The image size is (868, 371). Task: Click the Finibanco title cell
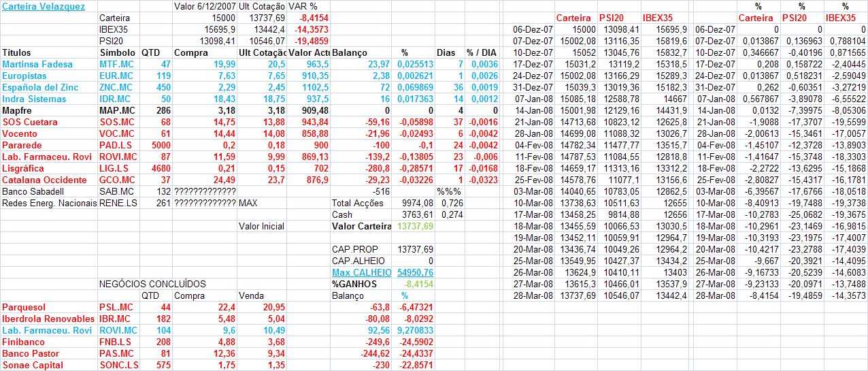tap(23, 342)
